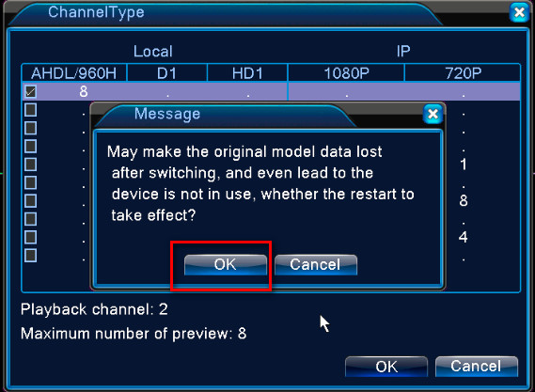Confirm the restart warning with OK

click(x=226, y=264)
